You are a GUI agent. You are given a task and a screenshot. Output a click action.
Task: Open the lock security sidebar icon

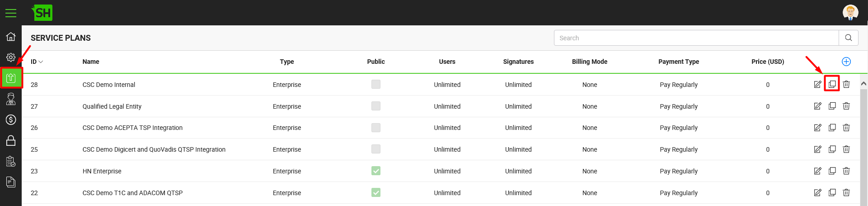coord(11,140)
